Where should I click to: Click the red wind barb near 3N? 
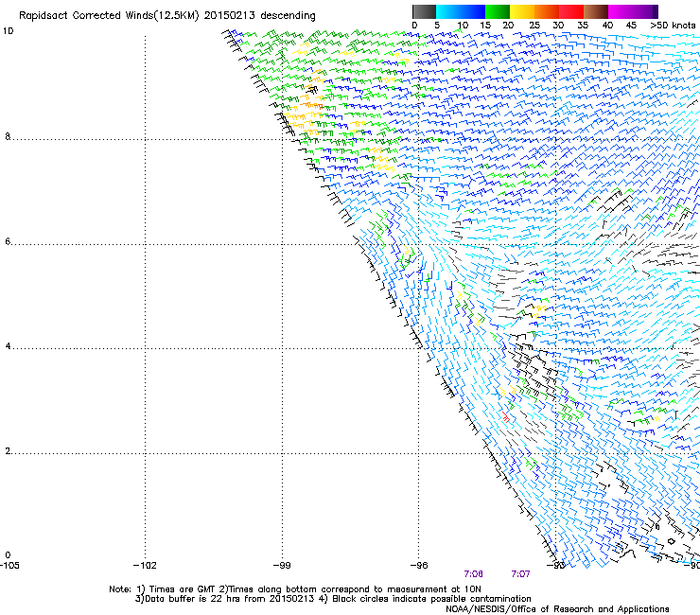pos(505,417)
